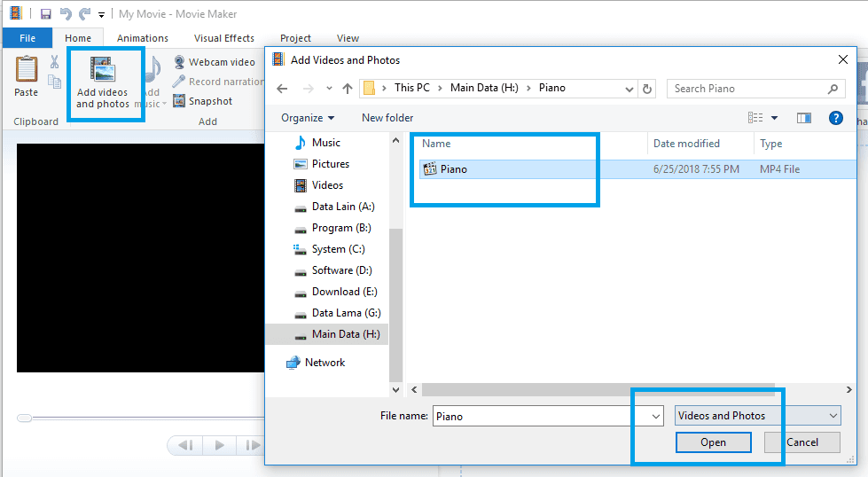868x477 pixels.
Task: Step to previous frame
Action: point(185,445)
